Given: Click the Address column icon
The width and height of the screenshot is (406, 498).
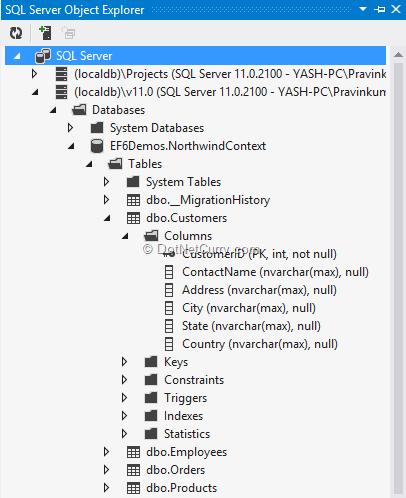Looking at the screenshot, I should coord(169,290).
